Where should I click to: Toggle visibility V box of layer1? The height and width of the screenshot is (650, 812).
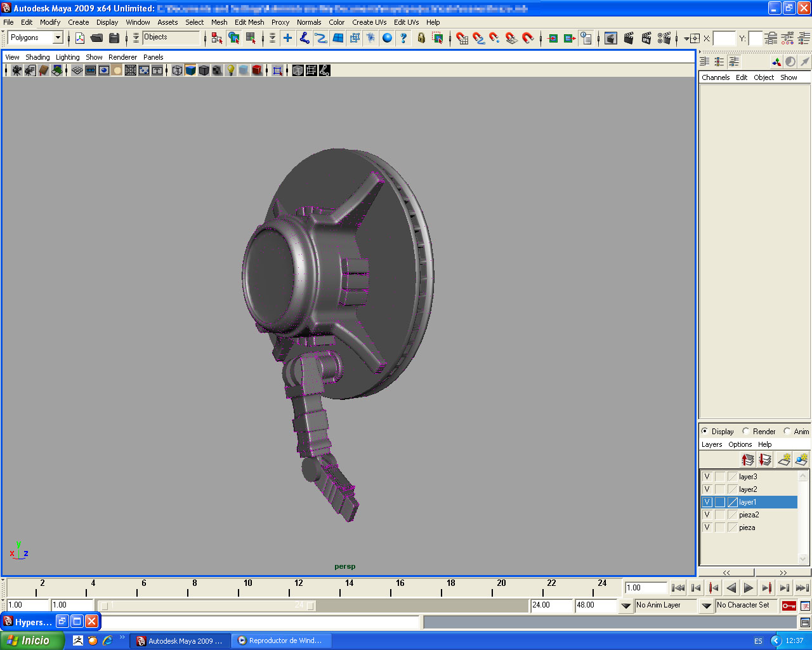point(707,502)
